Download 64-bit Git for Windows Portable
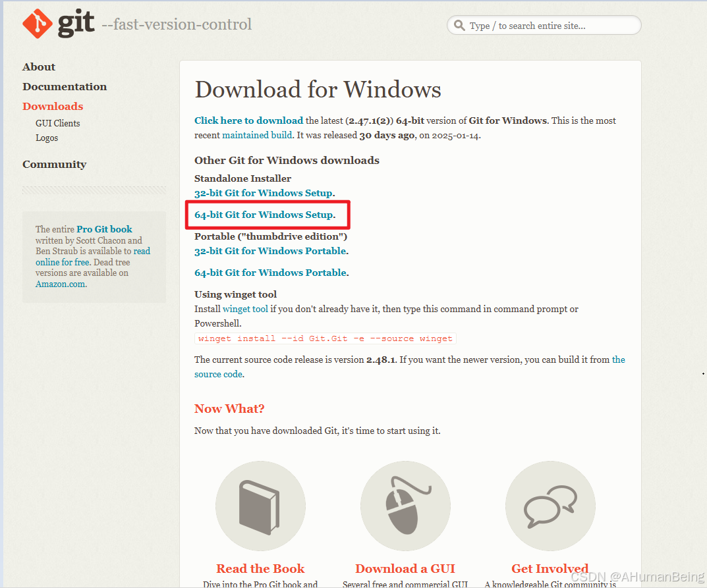The height and width of the screenshot is (588, 707). (271, 273)
